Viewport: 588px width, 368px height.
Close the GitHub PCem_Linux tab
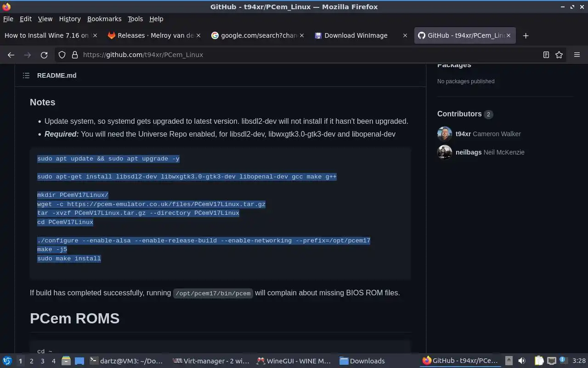click(509, 35)
